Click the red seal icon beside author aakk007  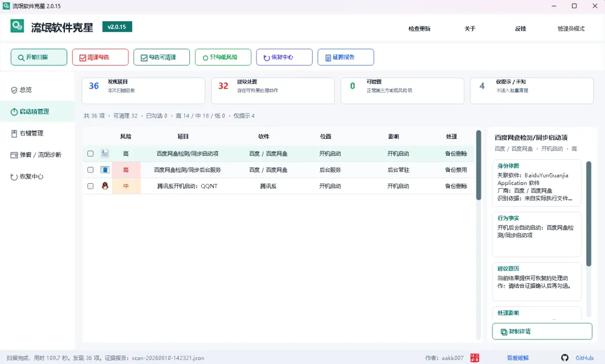pos(474,358)
